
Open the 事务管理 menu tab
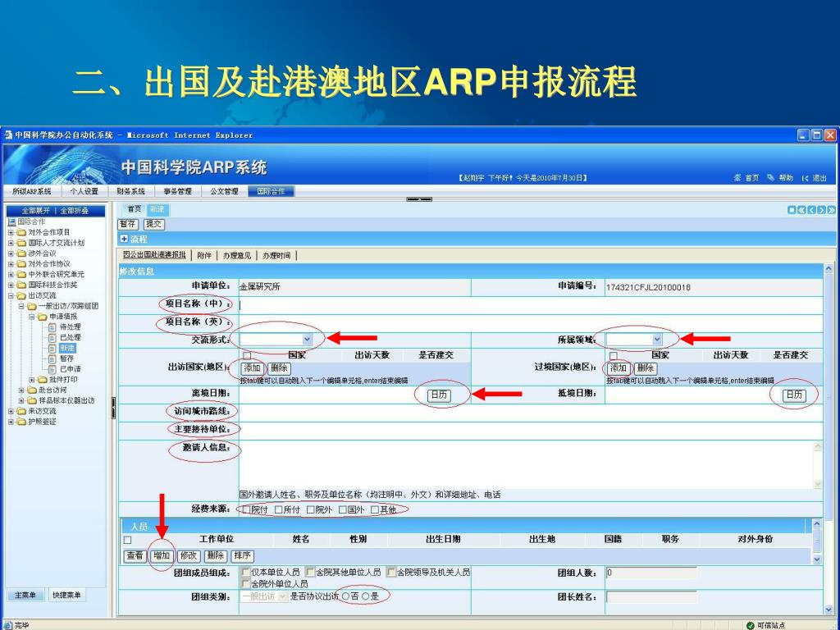point(178,191)
